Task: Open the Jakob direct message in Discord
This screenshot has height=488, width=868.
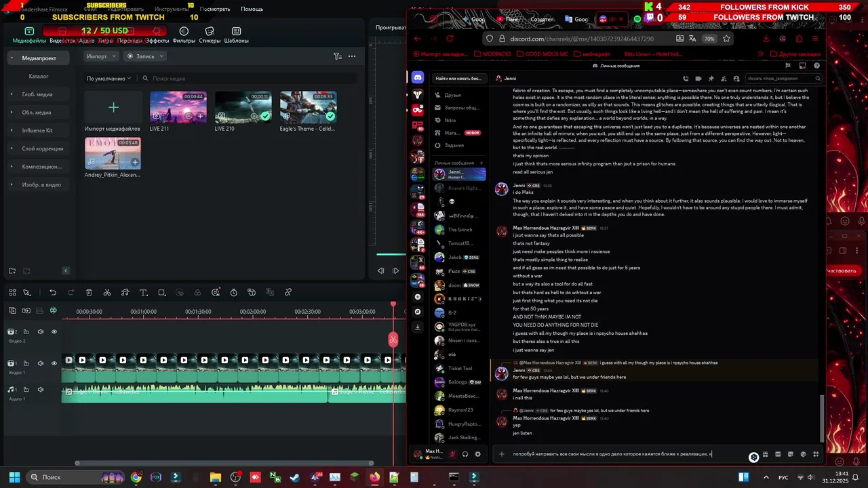Action: pyautogui.click(x=459, y=258)
